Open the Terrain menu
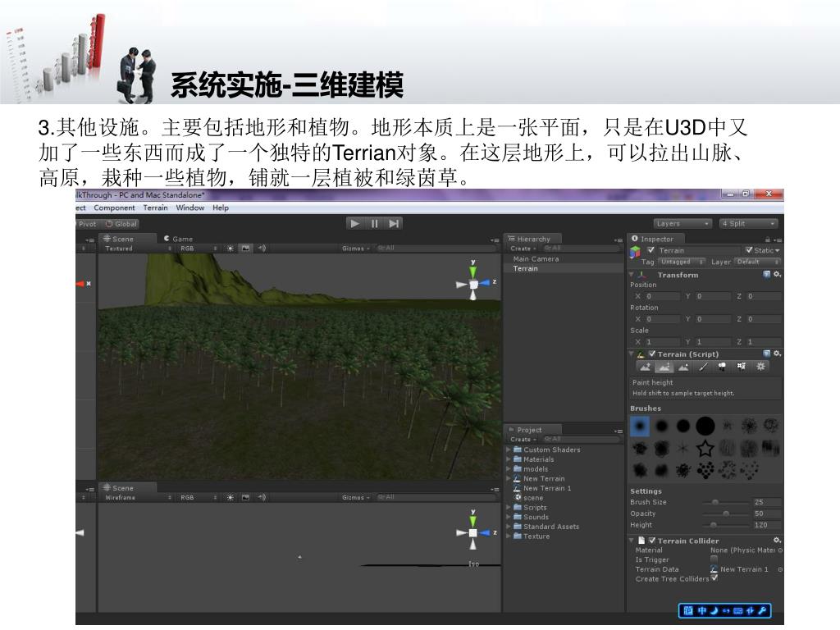Screen dimensions: 840x630 coord(155,208)
